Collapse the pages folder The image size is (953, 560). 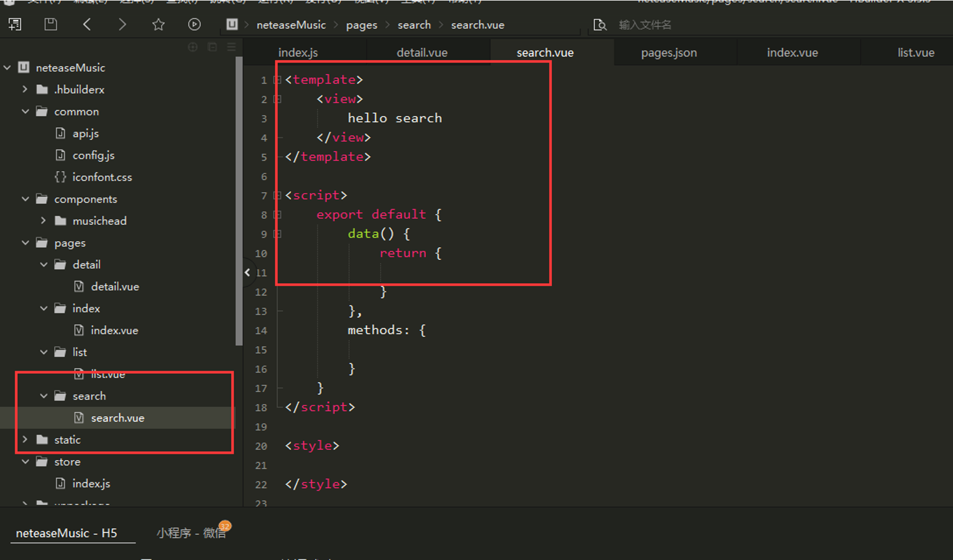25,242
